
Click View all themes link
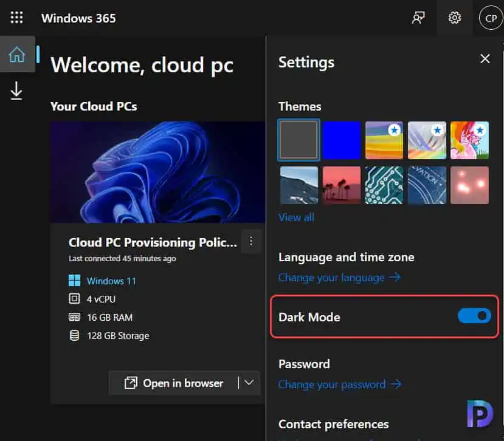pyautogui.click(x=296, y=217)
